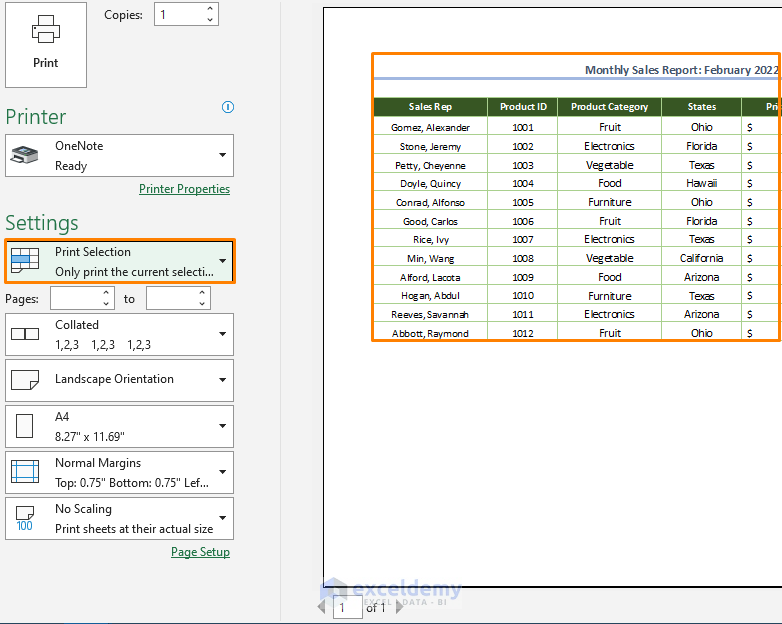Click the Pages start number field
This screenshot has width=782, height=624.
click(x=76, y=298)
